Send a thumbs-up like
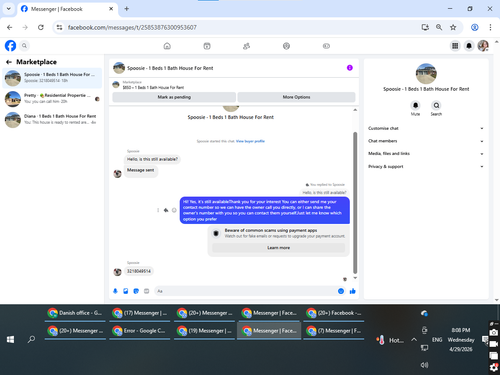This screenshot has width=500, height=375. (x=352, y=291)
